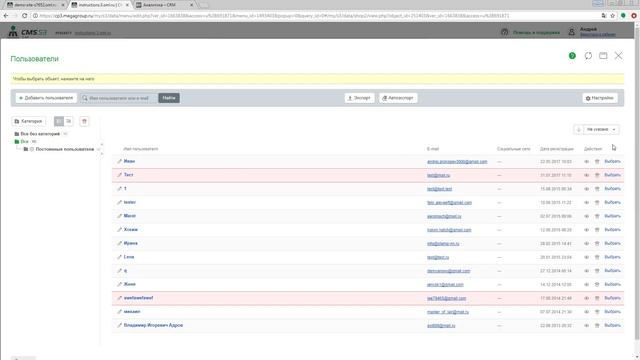Click the eye icon for Владимир Игоревич Адров
Viewport: 640px width, 360px height.
click(587, 326)
